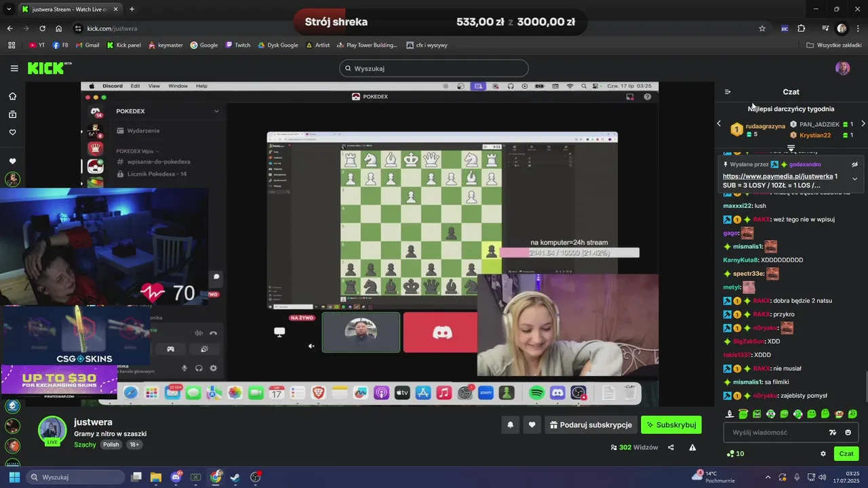Open Kick hamburger menu
Viewport: 868px width, 488px height.
(14, 68)
